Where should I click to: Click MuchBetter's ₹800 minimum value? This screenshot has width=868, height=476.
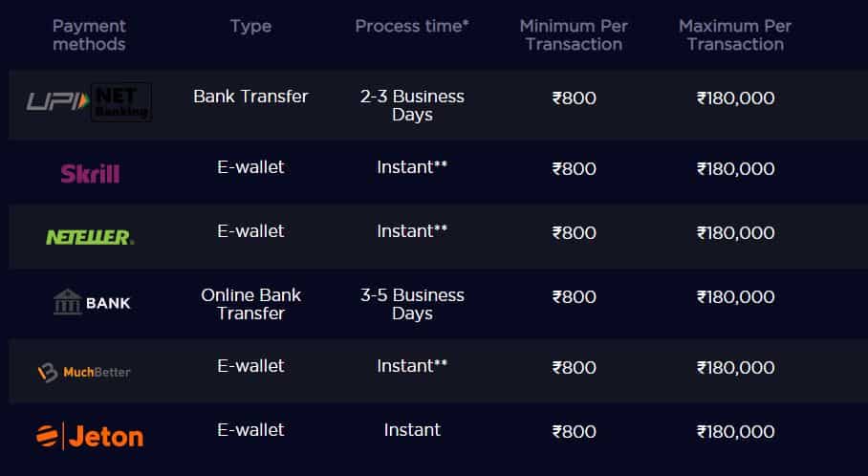(575, 368)
